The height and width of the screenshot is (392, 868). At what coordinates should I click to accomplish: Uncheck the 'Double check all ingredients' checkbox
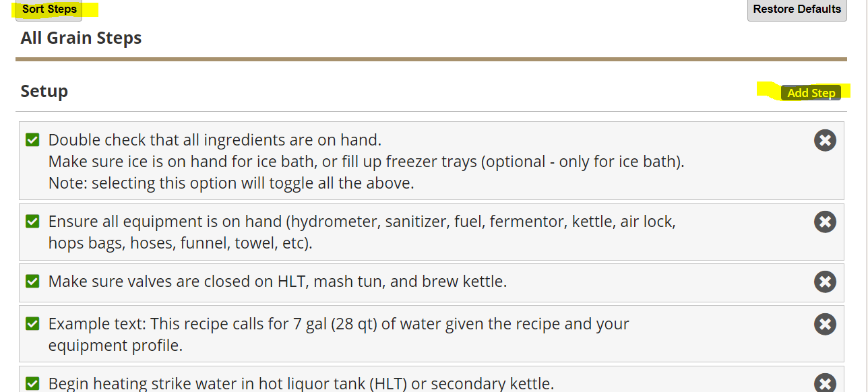[x=32, y=140]
